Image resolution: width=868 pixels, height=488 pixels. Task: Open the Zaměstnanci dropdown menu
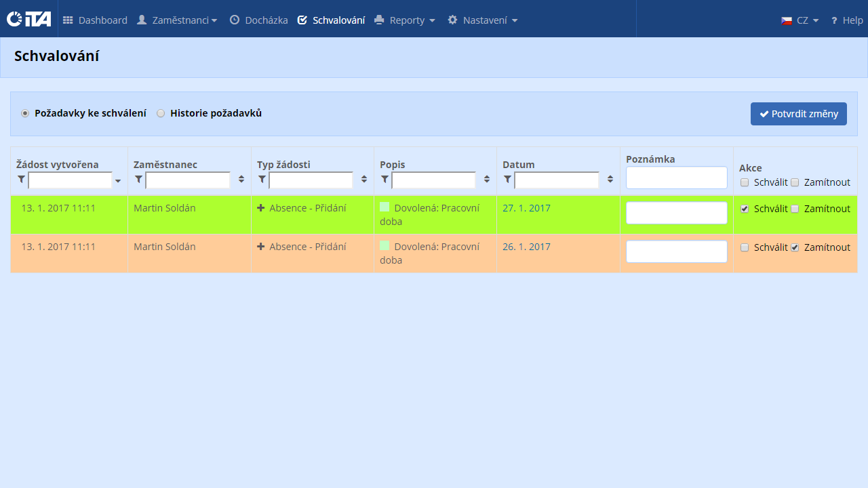(x=177, y=20)
